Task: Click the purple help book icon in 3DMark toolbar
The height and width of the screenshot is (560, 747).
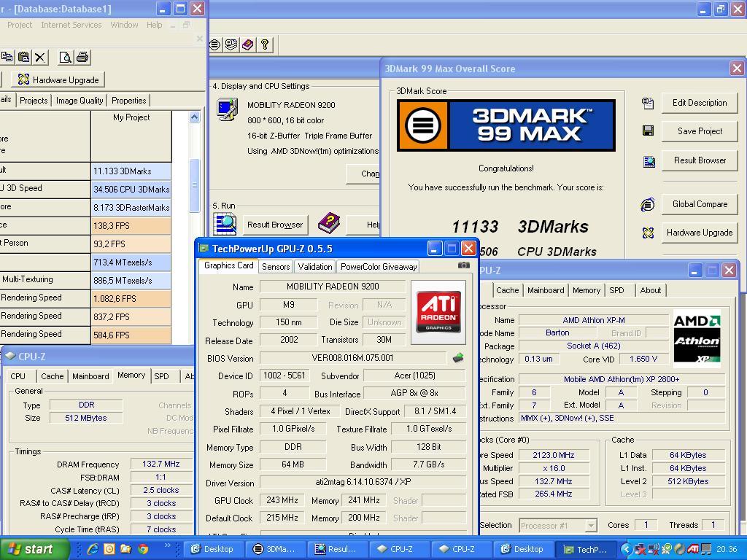Action: click(248, 44)
